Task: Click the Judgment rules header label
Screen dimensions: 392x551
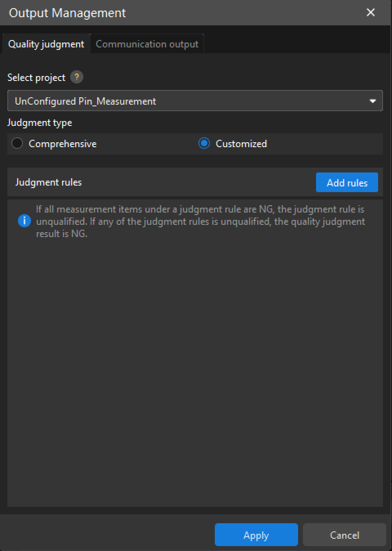Action: pyautogui.click(x=49, y=182)
